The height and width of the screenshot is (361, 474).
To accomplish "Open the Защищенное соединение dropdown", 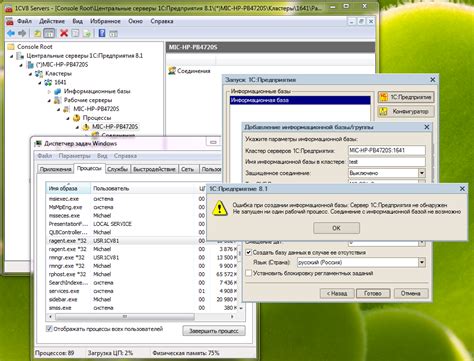I will pyautogui.click(x=422, y=173).
